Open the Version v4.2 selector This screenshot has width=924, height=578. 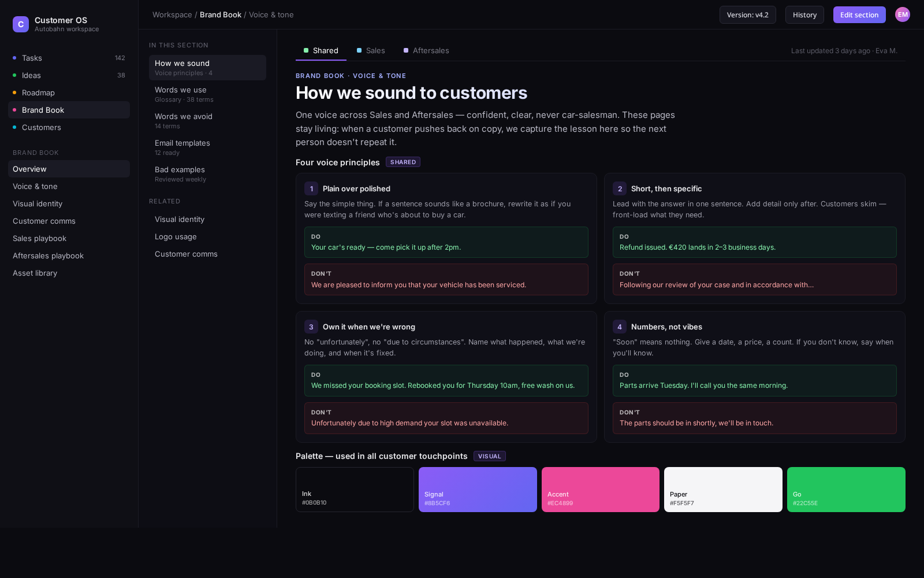[747, 14]
